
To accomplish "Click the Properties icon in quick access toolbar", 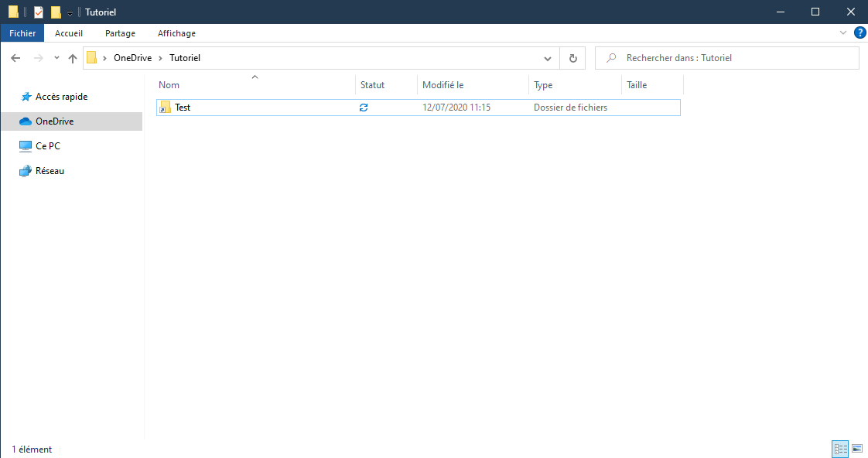I will (x=39, y=12).
